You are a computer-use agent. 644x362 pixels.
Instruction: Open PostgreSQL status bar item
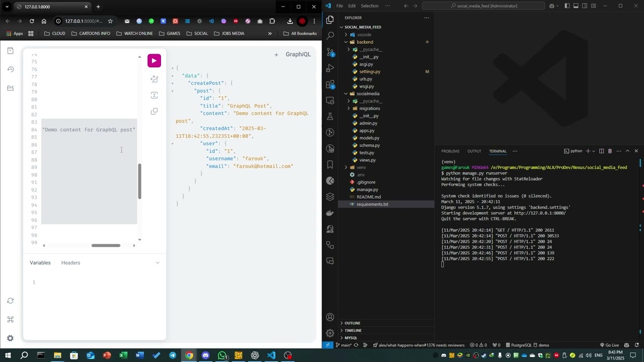pos(518,345)
